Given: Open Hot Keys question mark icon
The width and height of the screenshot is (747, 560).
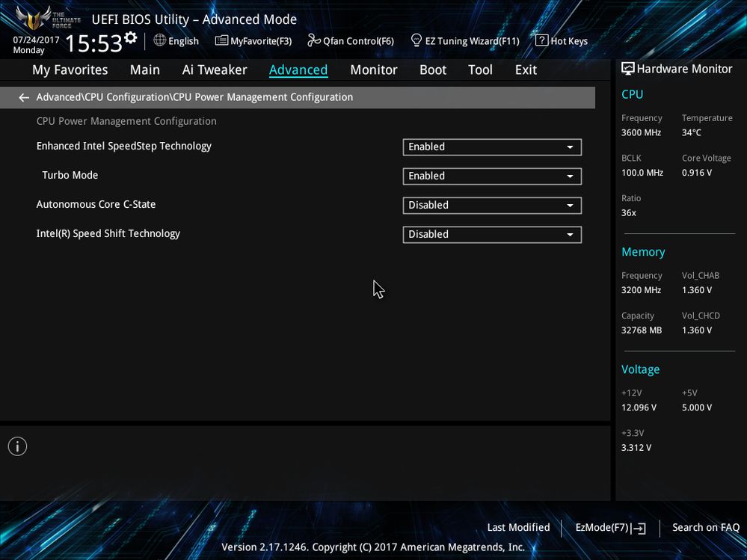Looking at the screenshot, I should [x=541, y=40].
